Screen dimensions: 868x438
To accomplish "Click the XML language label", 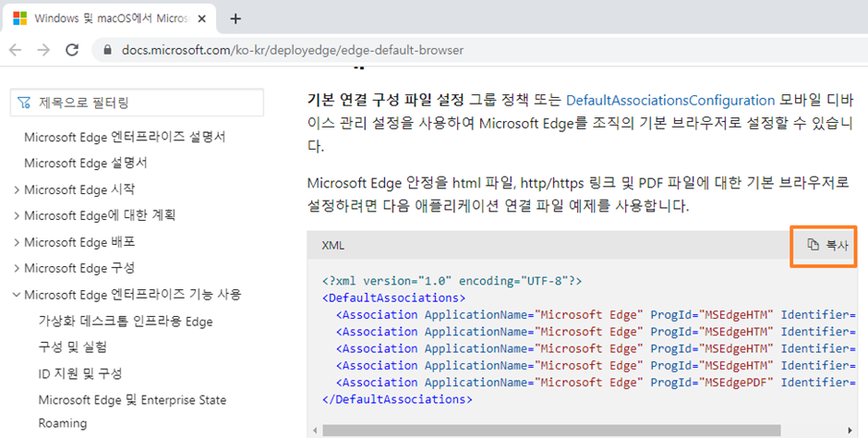I will [x=332, y=245].
